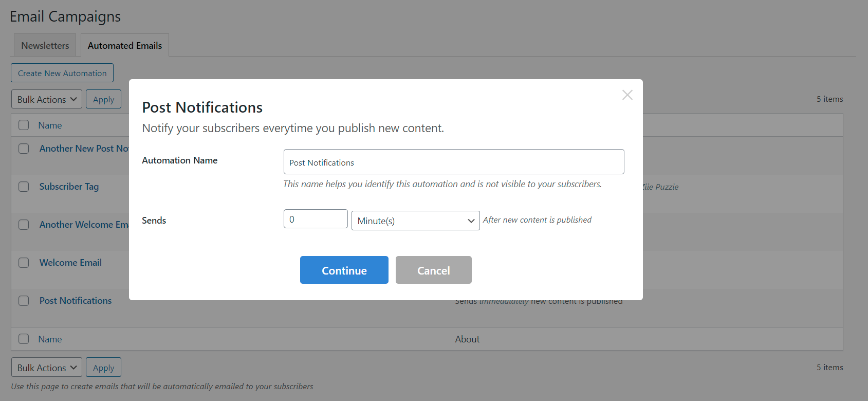Cancel the Post Notifications setup

pos(433,270)
